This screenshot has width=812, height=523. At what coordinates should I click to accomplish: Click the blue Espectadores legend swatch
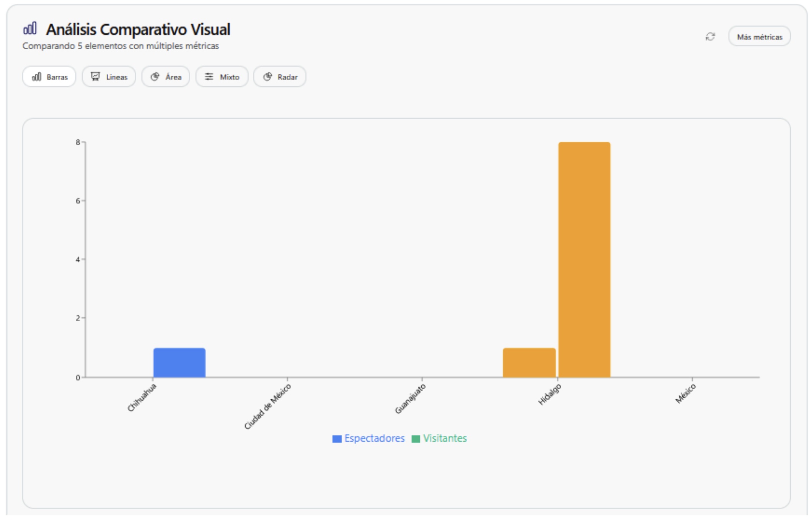(x=337, y=439)
